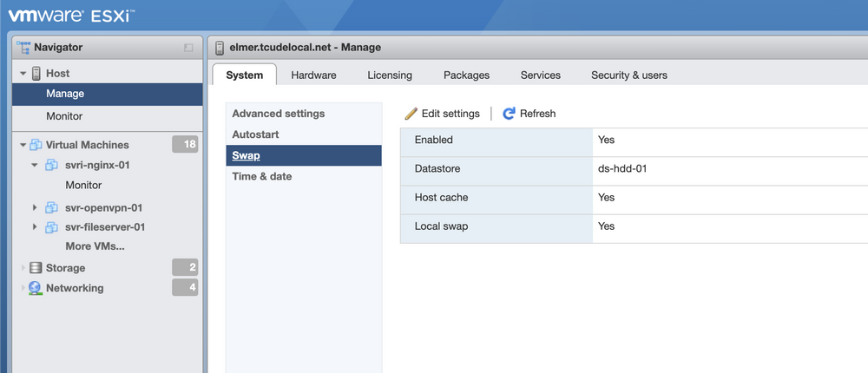
Task: Click the Refresh button label
Action: [537, 114]
